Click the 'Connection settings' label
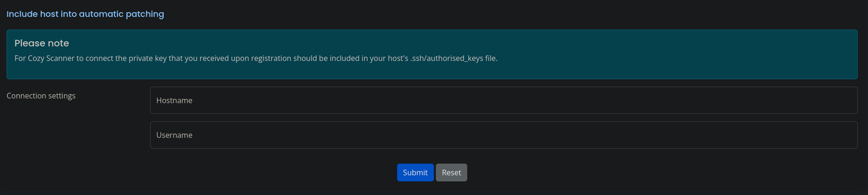Viewport: 868px width, 195px height. pos(41,96)
